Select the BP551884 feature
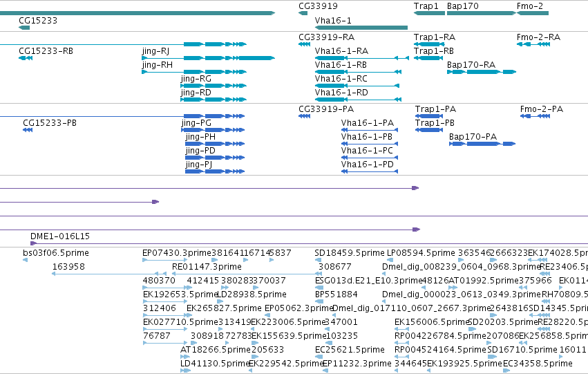Viewport: 588px width, 374px height. 319,301
